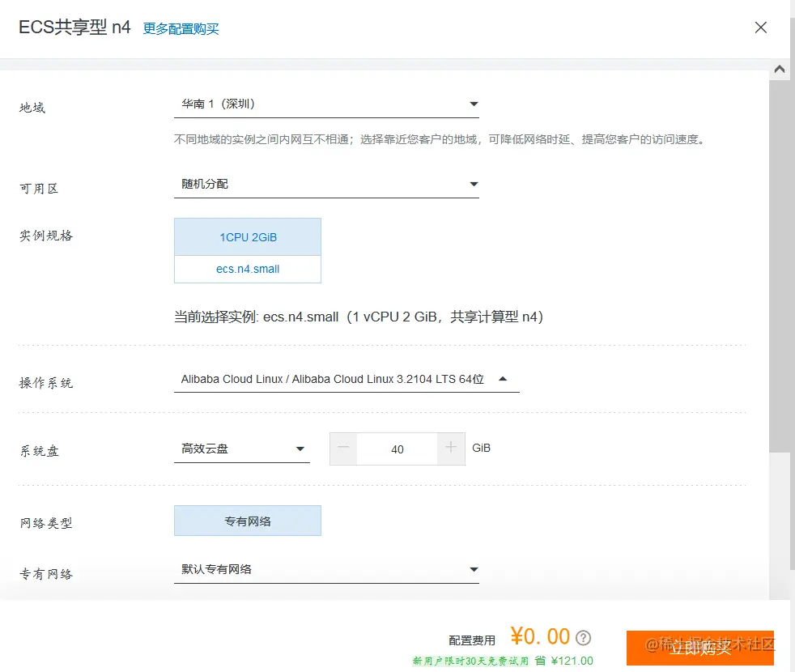Increase disk size with the plus icon
The width and height of the screenshot is (795, 672).
[450, 449]
